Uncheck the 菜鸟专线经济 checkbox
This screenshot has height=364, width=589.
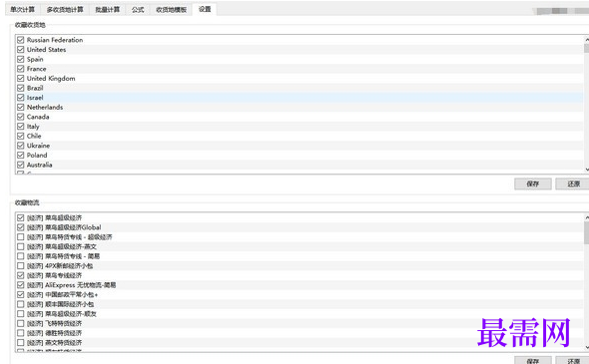point(21,275)
